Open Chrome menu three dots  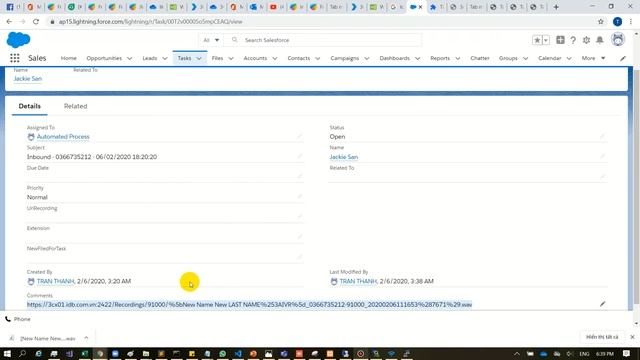point(631,22)
